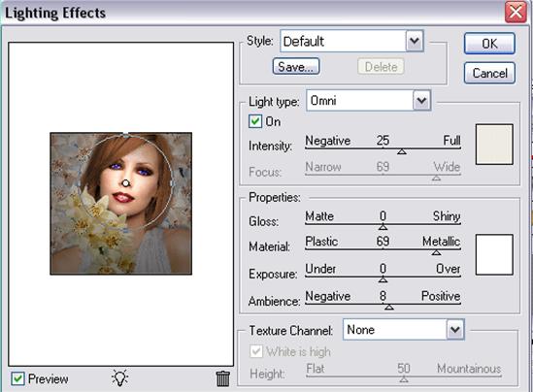The width and height of the screenshot is (533, 392).
Task: Click the Over label on Exposure slider
Action: pos(448,269)
